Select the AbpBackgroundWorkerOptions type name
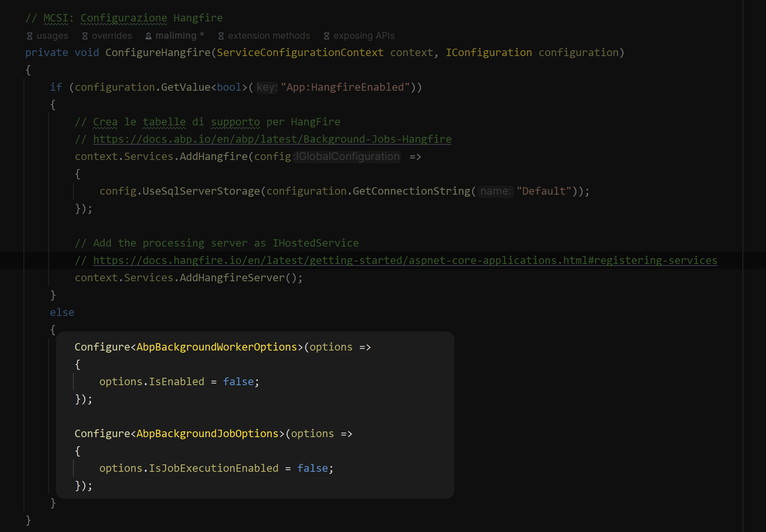The width and height of the screenshot is (766, 532). click(217, 347)
